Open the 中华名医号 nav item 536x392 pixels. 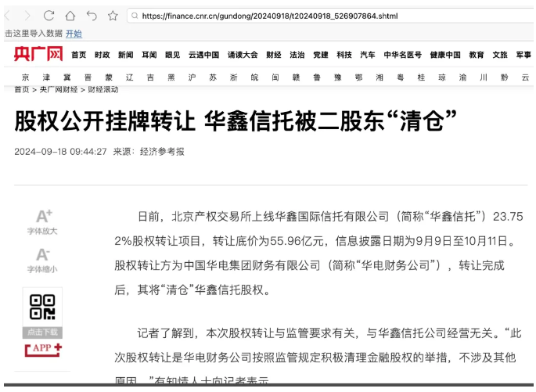click(x=403, y=55)
